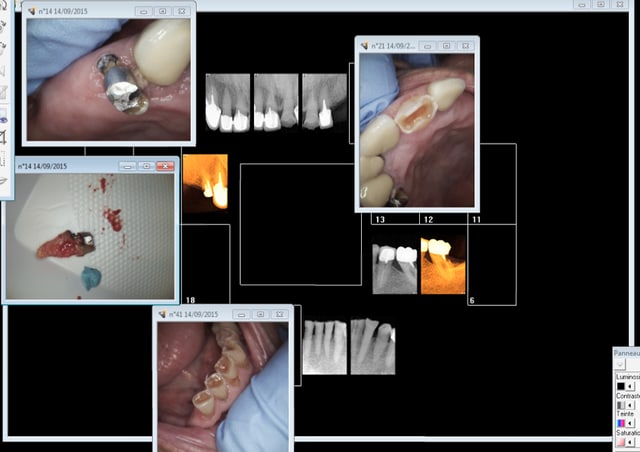
Task: Open the grayscale X-ray thumbnail under tooth 13
Action: (394, 268)
